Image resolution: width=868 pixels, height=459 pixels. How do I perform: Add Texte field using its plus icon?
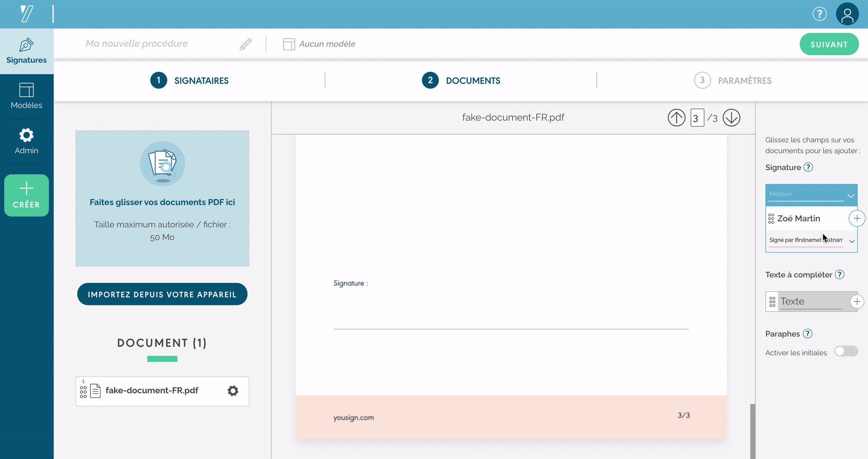tap(857, 302)
